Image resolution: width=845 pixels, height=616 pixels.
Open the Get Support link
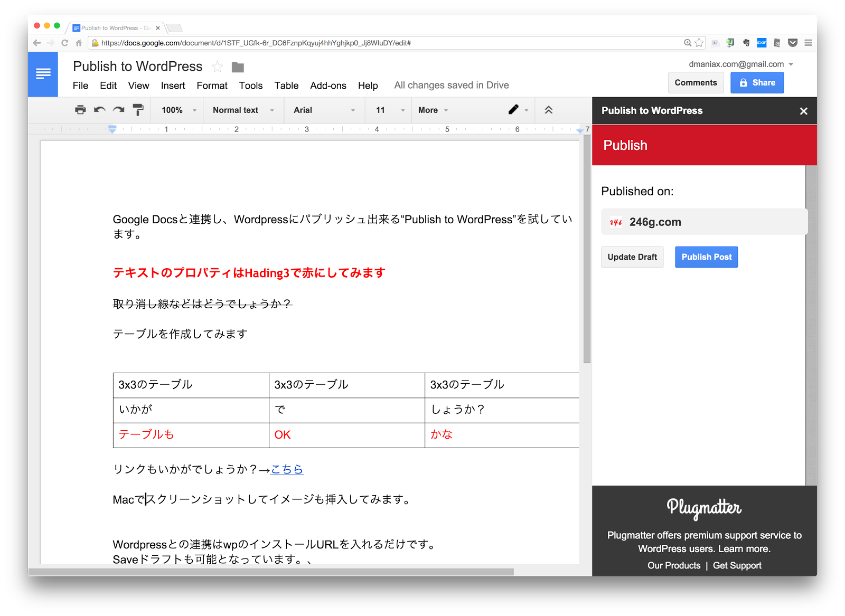point(737,565)
